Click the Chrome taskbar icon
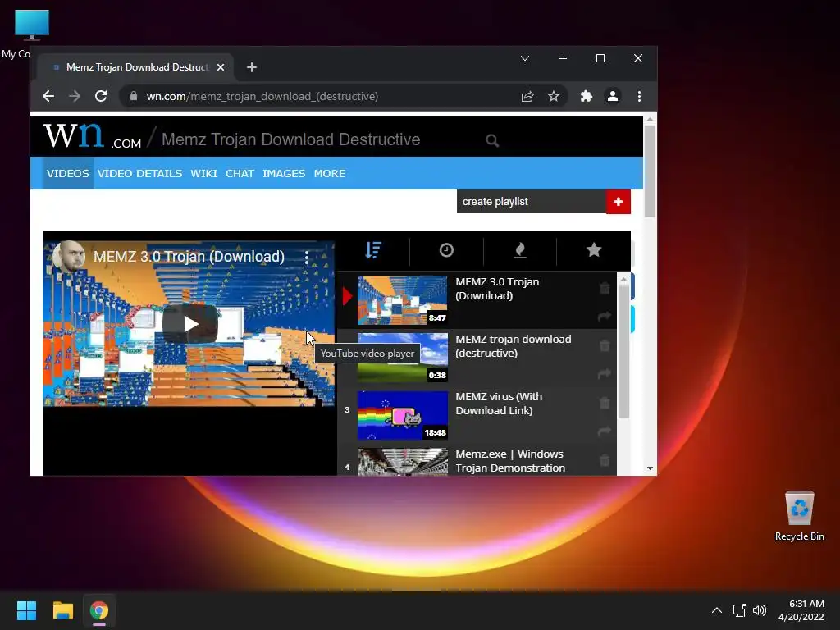 (99, 610)
